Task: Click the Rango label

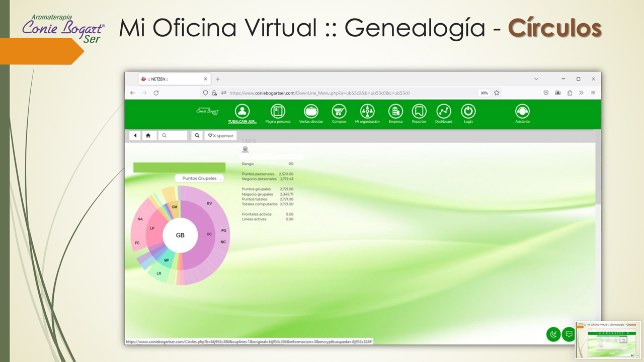Action: (x=248, y=164)
